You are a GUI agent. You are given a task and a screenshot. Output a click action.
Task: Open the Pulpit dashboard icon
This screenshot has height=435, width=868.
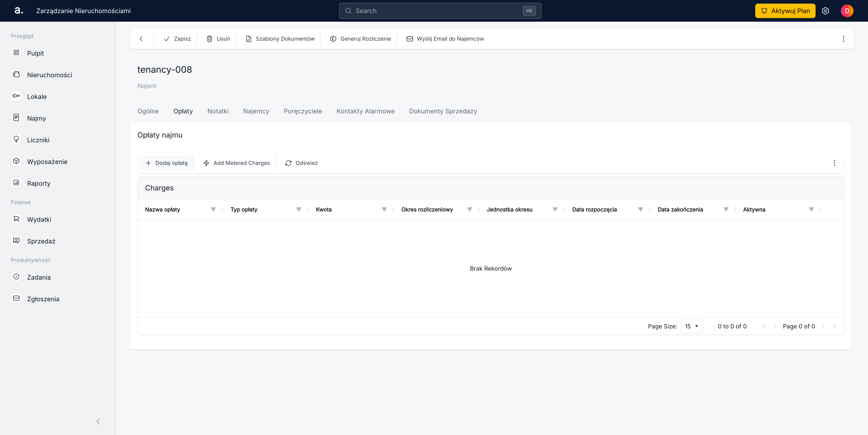coord(16,53)
